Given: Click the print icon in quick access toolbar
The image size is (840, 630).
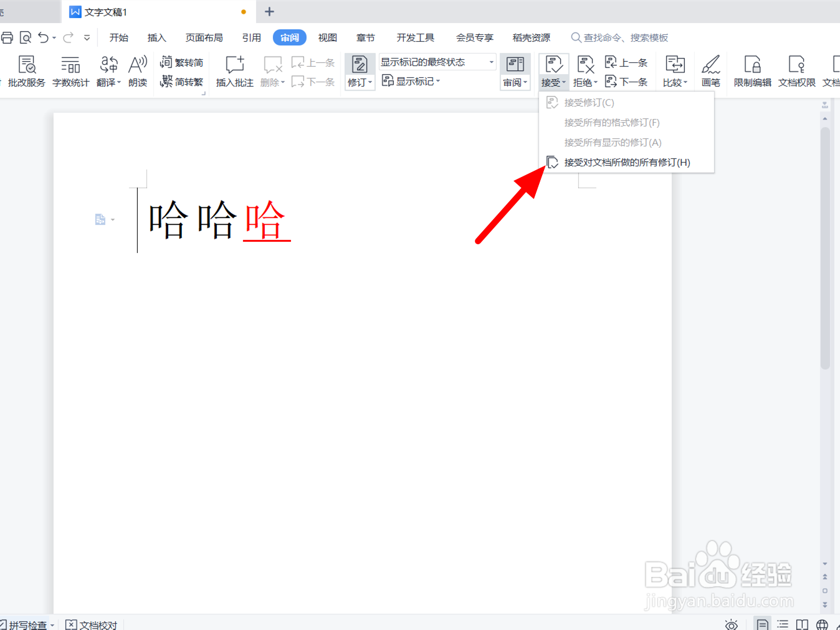Looking at the screenshot, I should (7, 38).
